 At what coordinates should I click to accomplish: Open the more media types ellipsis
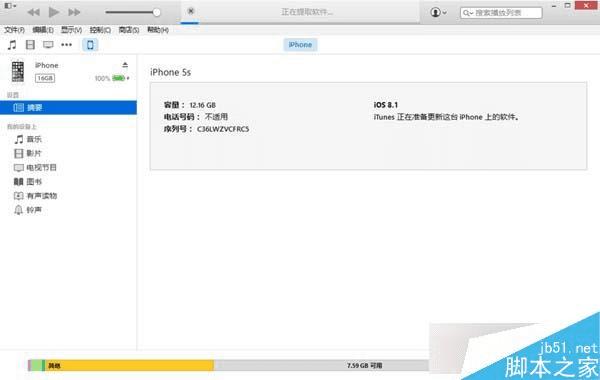pos(67,45)
